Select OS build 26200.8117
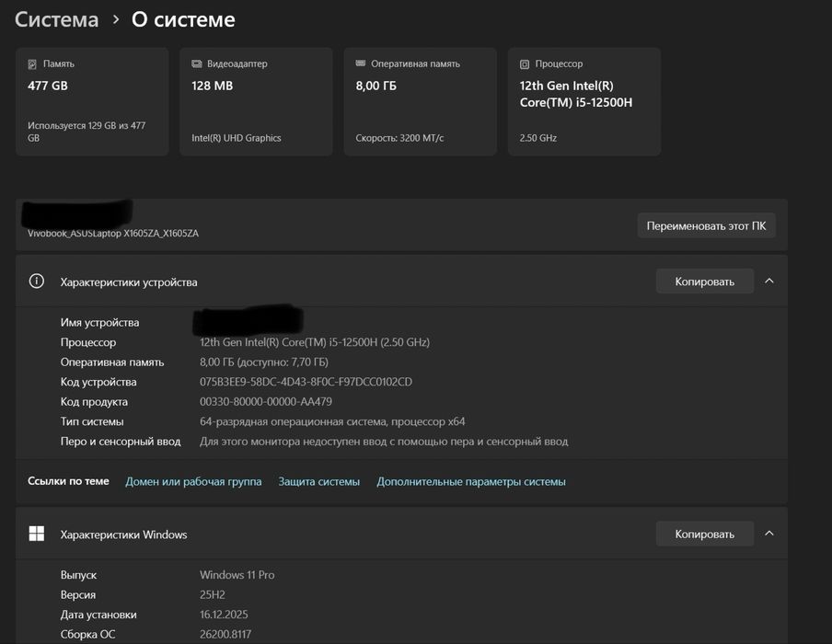The width and height of the screenshot is (832, 644). (x=225, y=634)
